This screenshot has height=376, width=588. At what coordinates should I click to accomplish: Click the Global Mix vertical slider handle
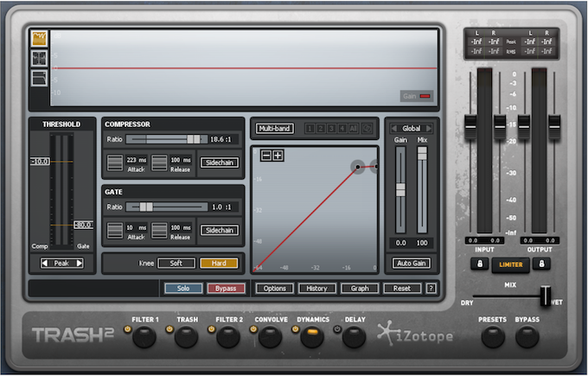422,153
